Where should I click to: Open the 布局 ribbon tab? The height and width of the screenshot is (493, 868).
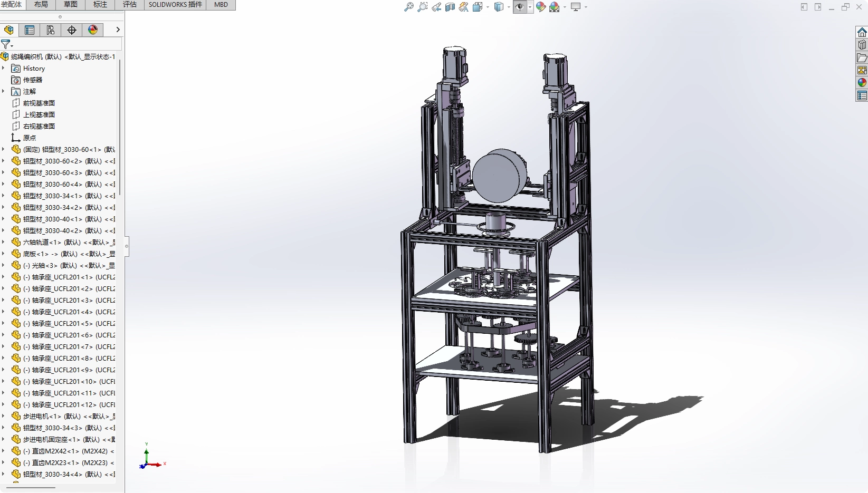pyautogui.click(x=41, y=5)
